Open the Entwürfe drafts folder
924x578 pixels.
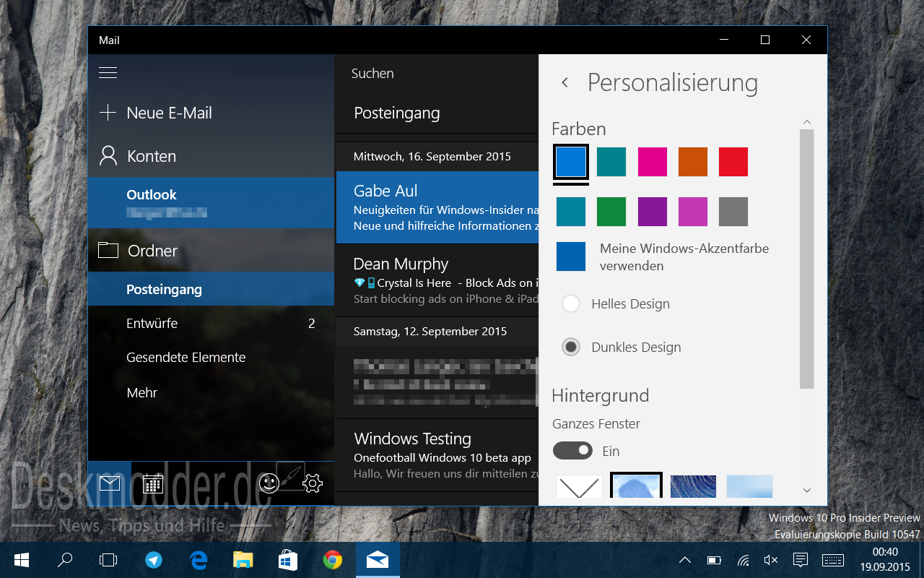pos(211,323)
